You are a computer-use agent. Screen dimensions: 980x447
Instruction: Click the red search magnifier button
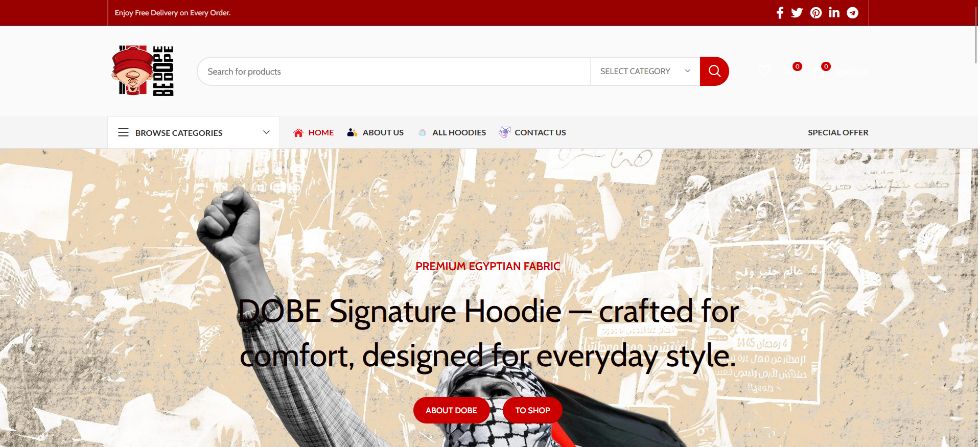[714, 71]
